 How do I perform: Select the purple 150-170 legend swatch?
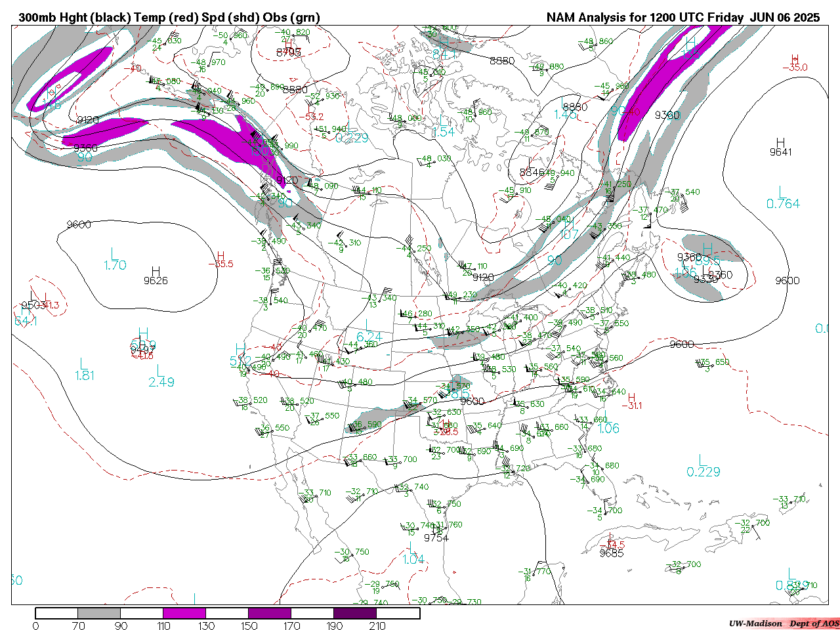tap(270, 614)
